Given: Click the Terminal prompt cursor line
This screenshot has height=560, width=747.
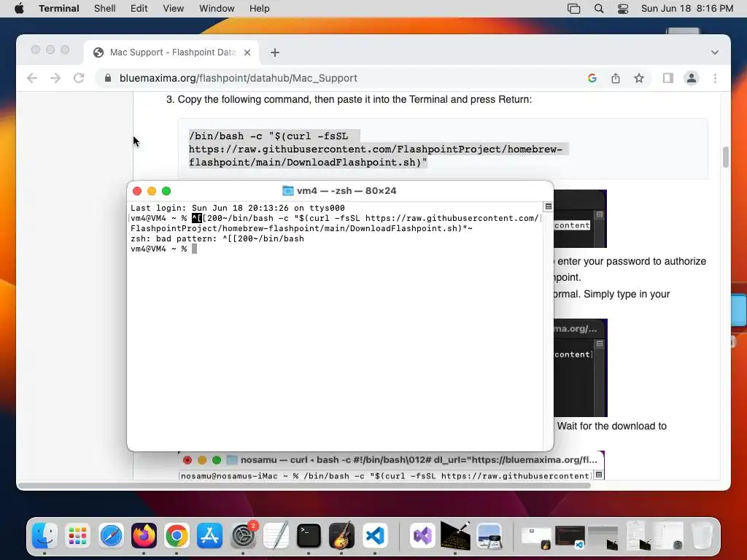Looking at the screenshot, I should click(x=163, y=249).
